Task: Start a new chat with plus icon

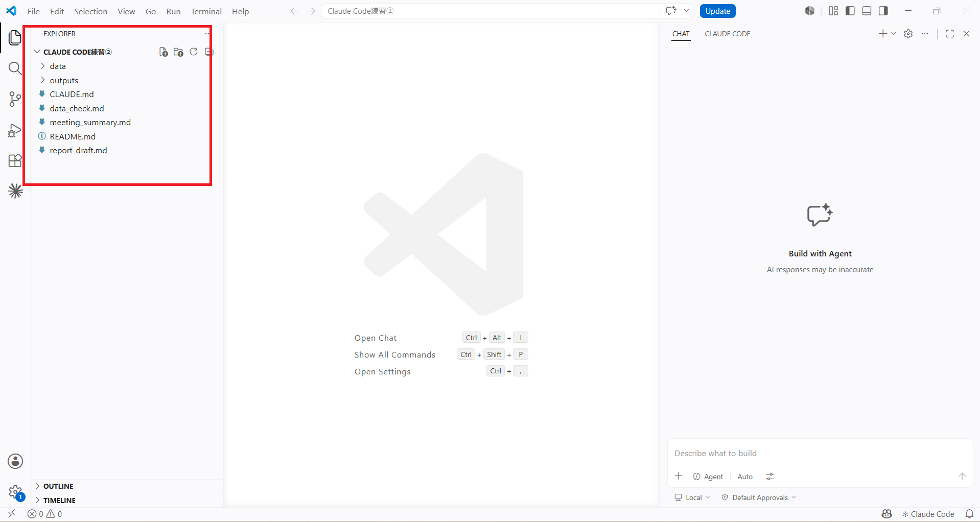Action: pyautogui.click(x=882, y=34)
